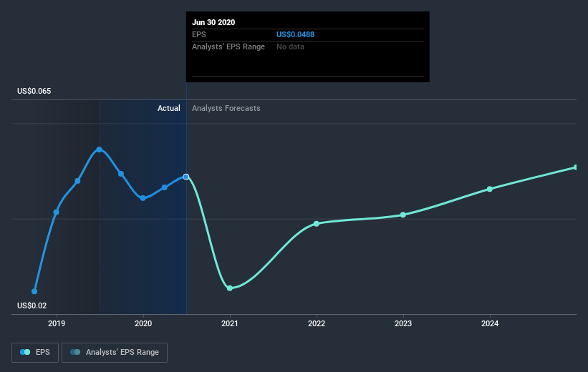Click the 2020 x-axis label
This screenshot has height=372, width=588.
coord(143,323)
